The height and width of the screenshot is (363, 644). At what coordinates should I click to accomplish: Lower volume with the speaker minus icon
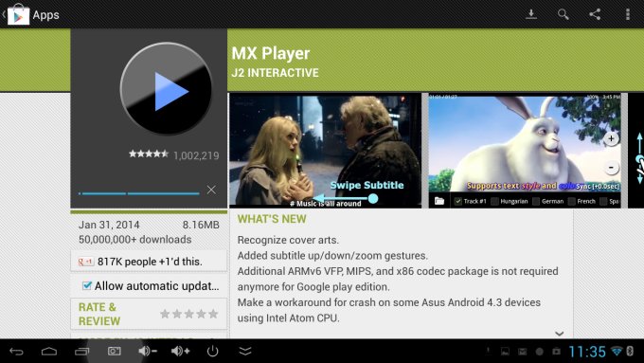148,351
